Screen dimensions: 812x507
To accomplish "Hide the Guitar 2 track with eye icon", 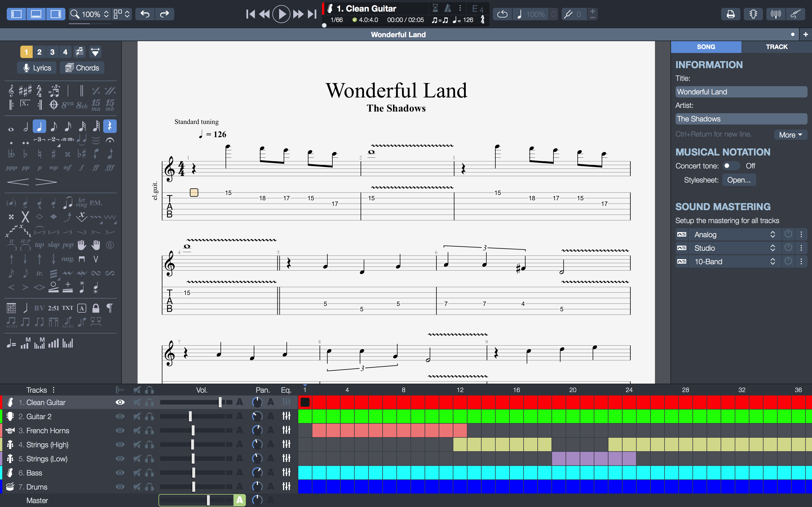I will pyautogui.click(x=120, y=416).
